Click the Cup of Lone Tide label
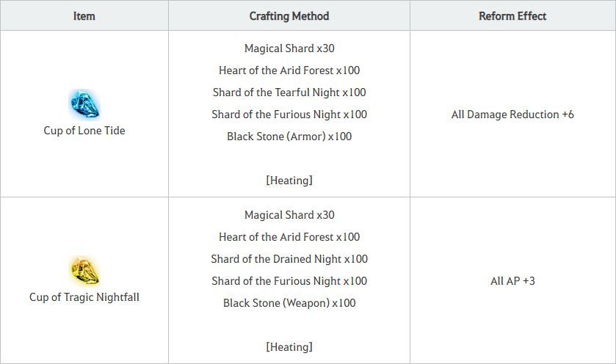 click(84, 131)
